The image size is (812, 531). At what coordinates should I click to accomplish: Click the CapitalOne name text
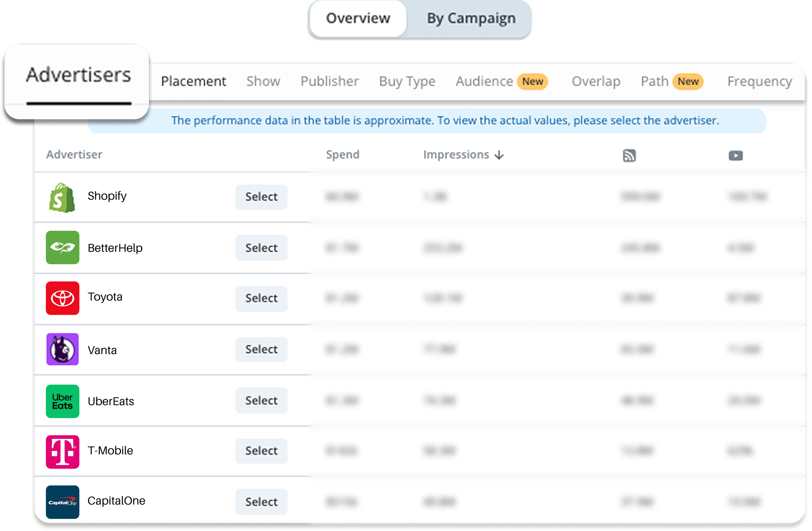(x=116, y=501)
